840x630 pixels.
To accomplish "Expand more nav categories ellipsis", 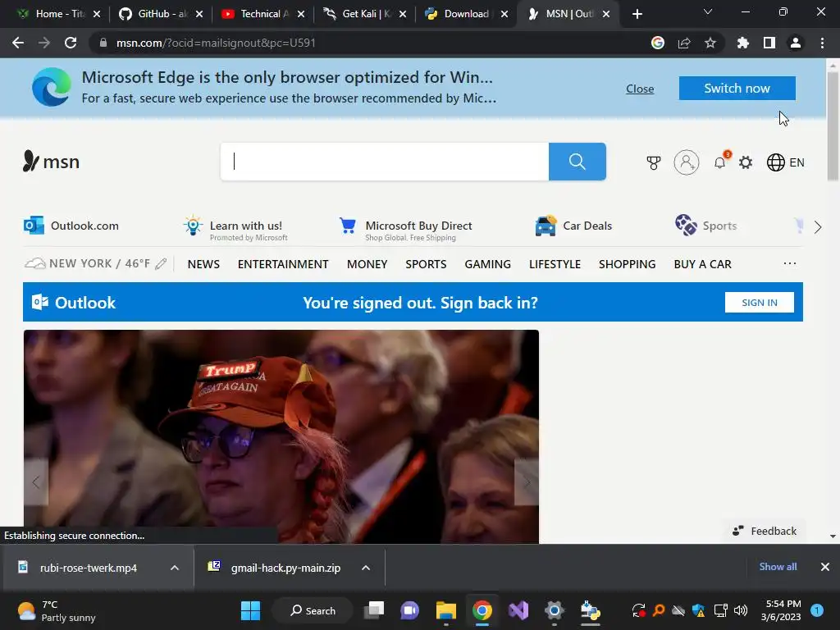I will tap(790, 263).
